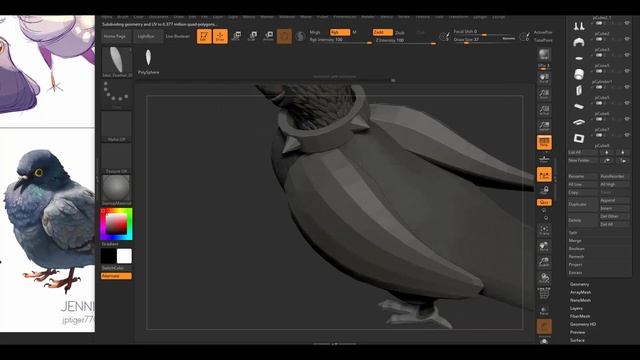Click the Scroll canvas icon
The image size is (640, 360).
coord(544,78)
